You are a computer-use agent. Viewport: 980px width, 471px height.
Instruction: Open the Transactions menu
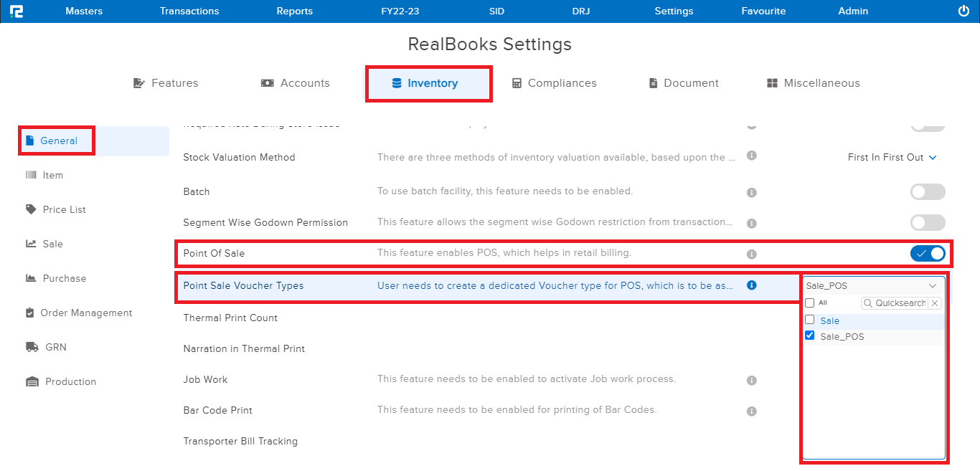(189, 11)
